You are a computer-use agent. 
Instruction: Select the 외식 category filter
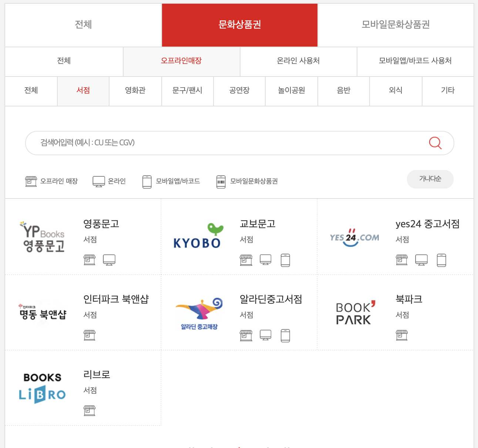coord(395,91)
